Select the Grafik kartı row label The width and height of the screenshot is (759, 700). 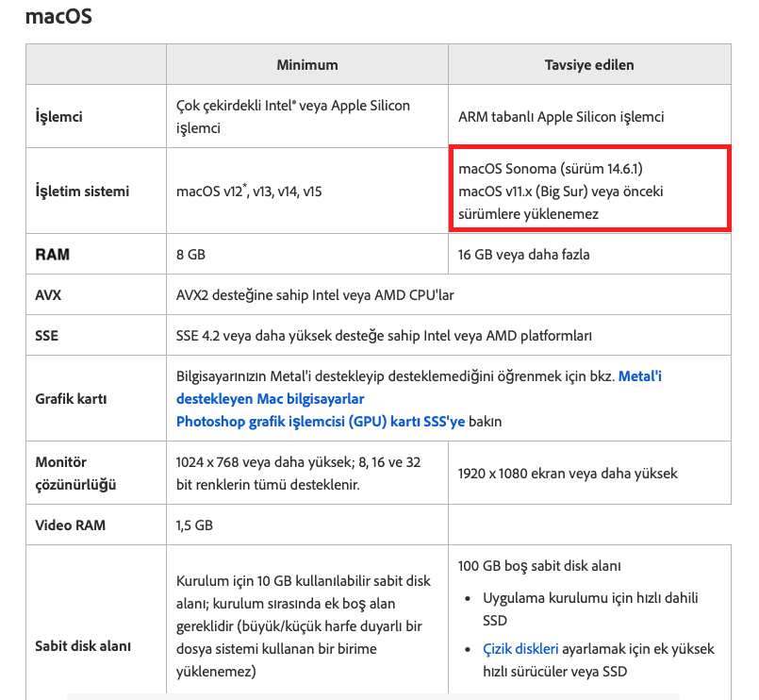(x=71, y=398)
